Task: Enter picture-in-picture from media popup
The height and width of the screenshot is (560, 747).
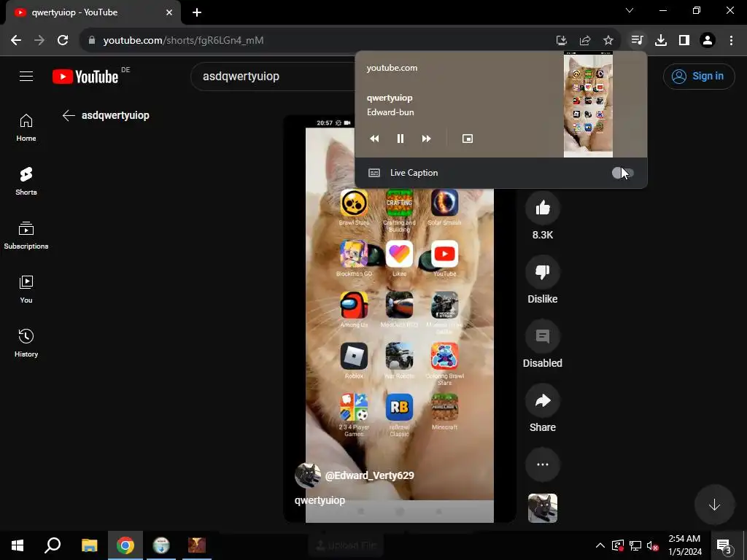Action: tap(468, 139)
